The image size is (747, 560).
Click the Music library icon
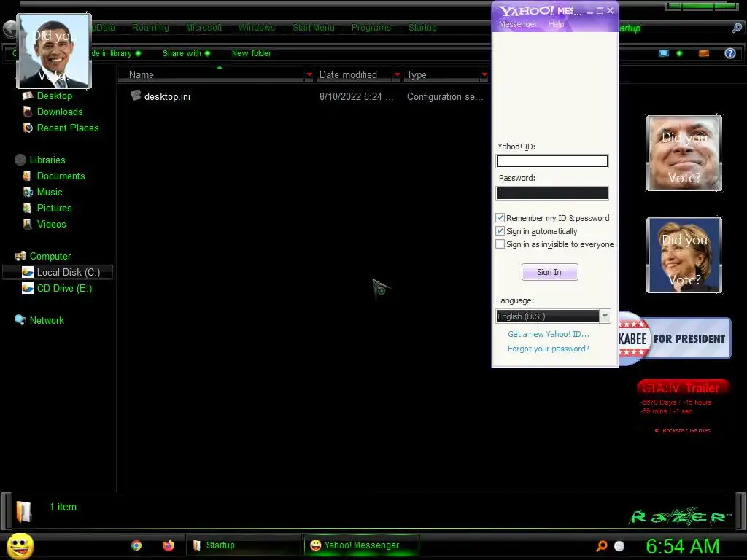coord(28,192)
